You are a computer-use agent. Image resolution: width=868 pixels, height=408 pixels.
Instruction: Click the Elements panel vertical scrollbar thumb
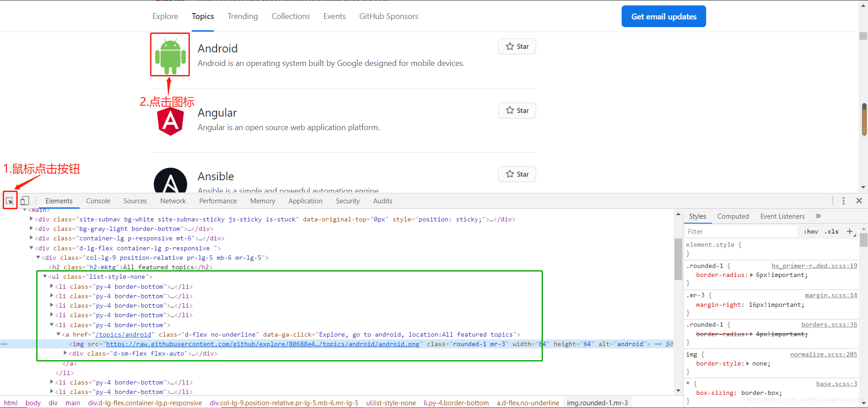pos(678,259)
